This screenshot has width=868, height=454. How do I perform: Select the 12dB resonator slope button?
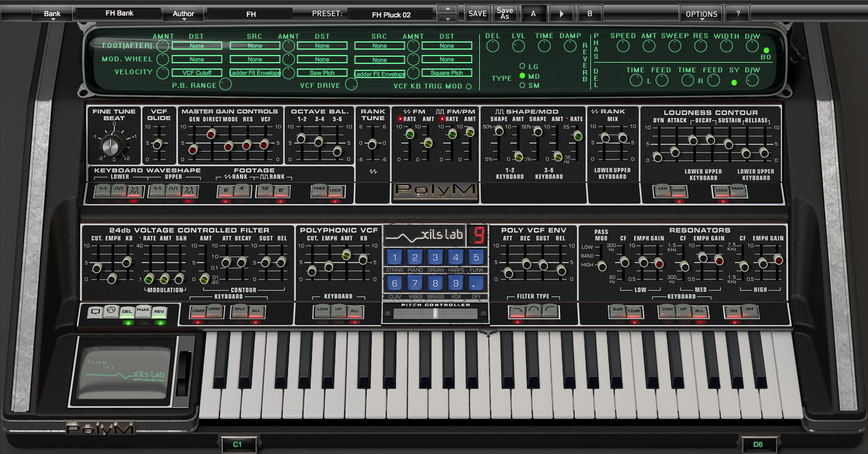click(x=634, y=311)
